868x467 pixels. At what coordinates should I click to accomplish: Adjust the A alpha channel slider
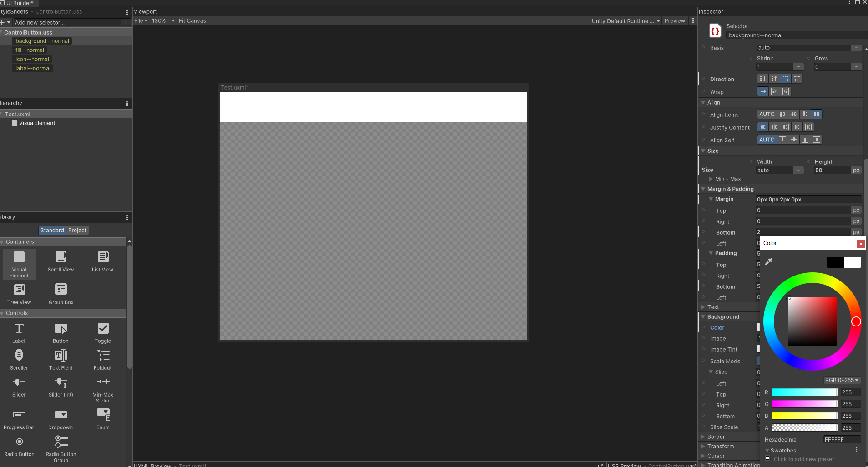tap(805, 428)
